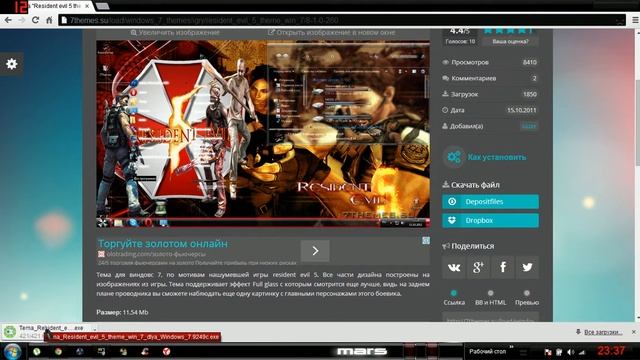Click the 'Просмотров' views count row
Screen dimensions: 640x360
coord(490,62)
